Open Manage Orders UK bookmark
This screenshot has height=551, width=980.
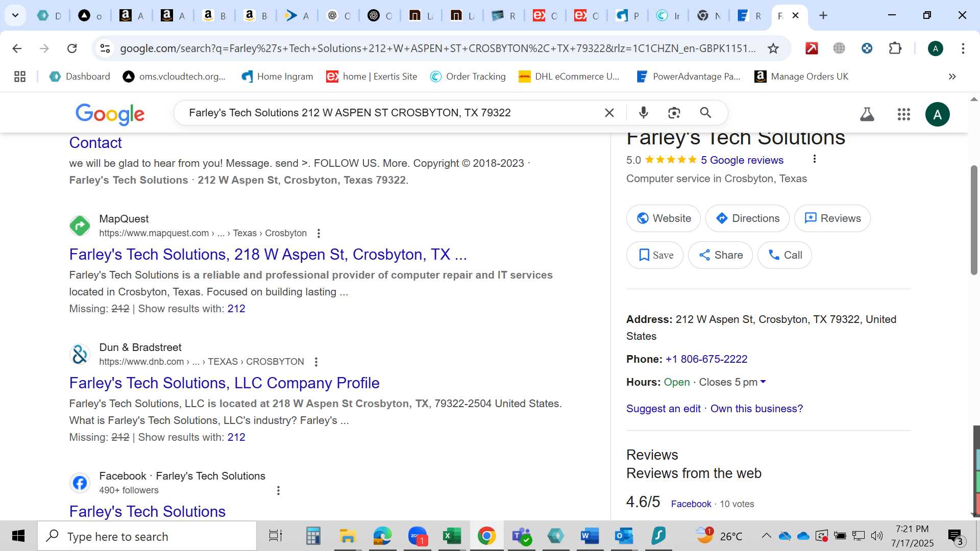click(x=801, y=77)
